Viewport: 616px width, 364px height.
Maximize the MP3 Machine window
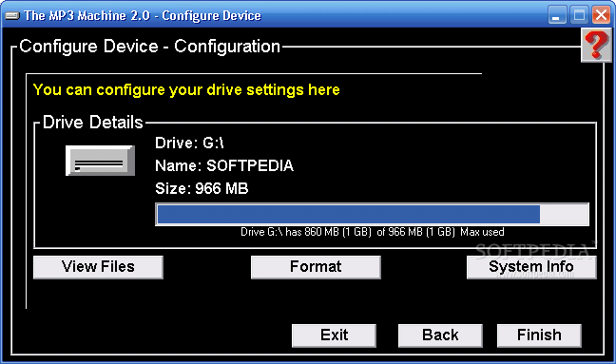point(579,16)
